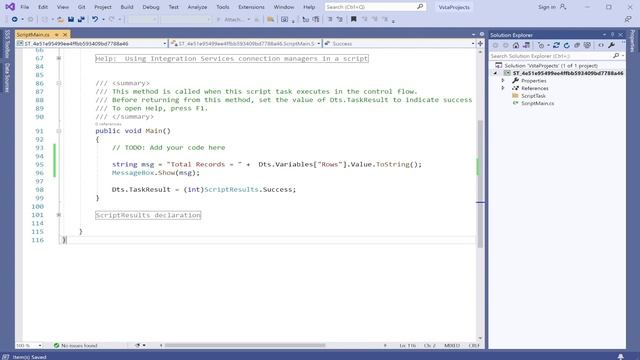Save the current file with Save icon
The height and width of the screenshot is (360, 640).
coord(71,19)
